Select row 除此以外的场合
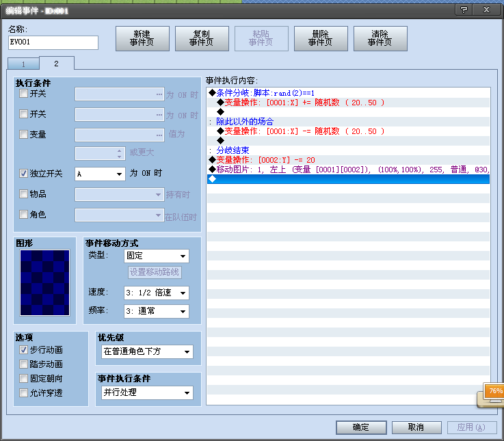The height and width of the screenshot is (441, 504). point(349,122)
